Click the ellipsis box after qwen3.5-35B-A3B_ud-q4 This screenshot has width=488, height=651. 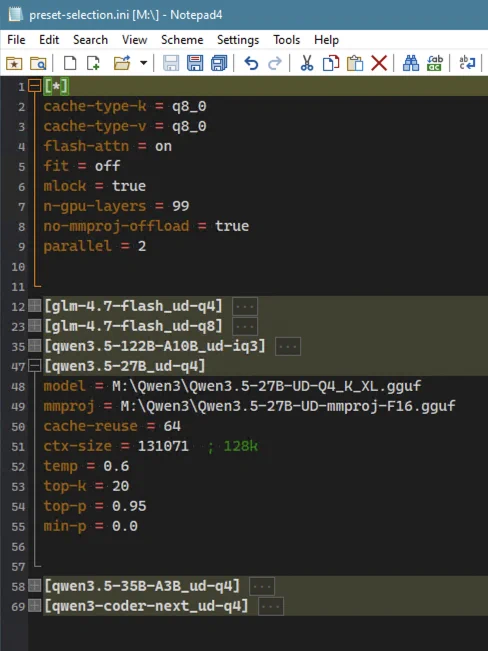pyautogui.click(x=262, y=587)
